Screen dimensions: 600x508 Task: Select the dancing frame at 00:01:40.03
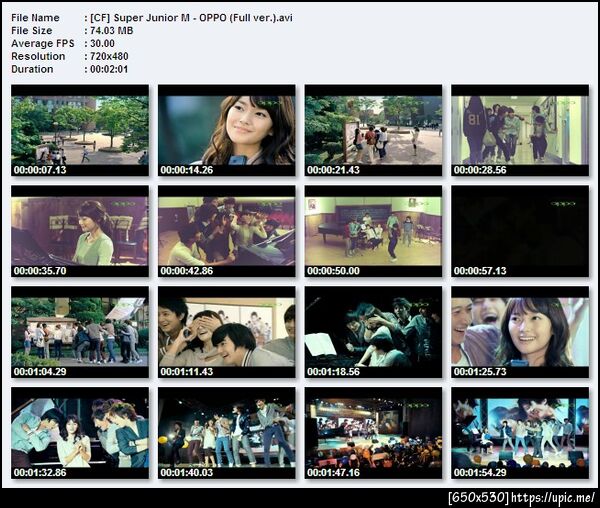[x=227, y=433]
